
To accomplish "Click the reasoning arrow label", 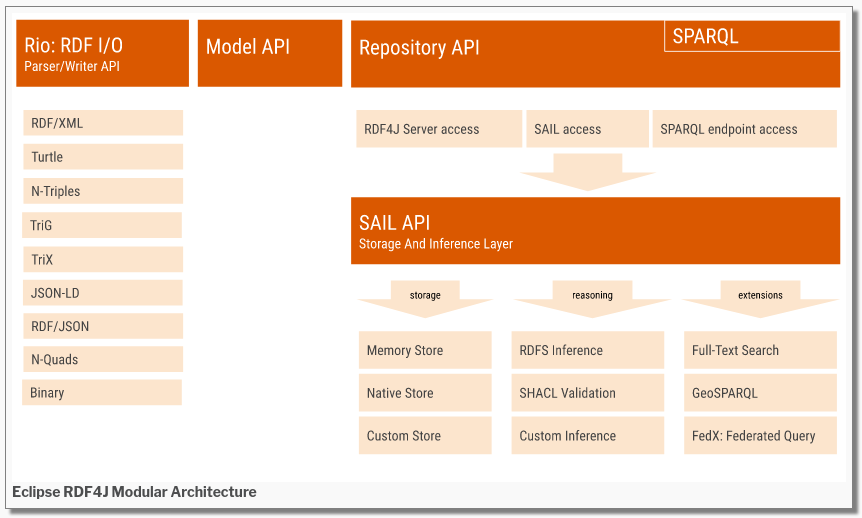I will [592, 296].
